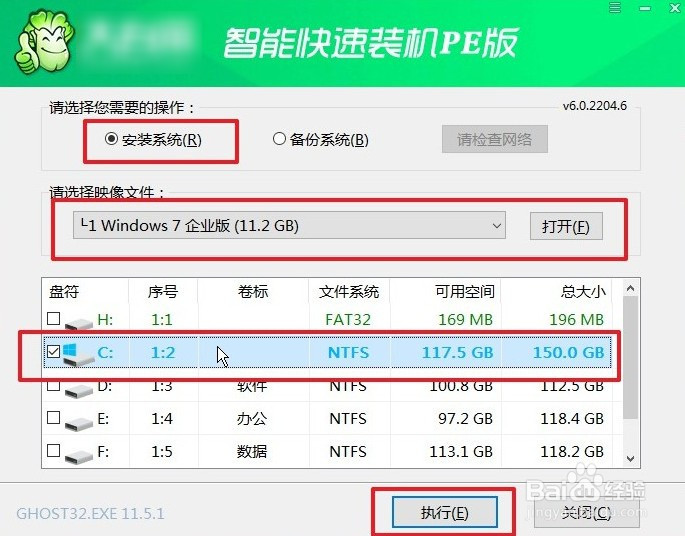Click the 169 MB free space cell
Viewport: 685px width, 536px height.
[466, 319]
